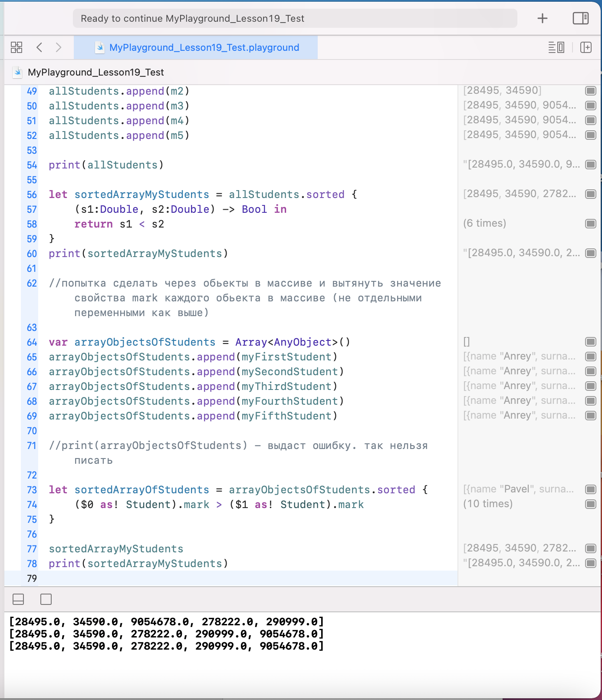Click 'Student).mark' at end of line 74
Image resolution: width=602 pixels, height=700 pixels.
tap(322, 505)
